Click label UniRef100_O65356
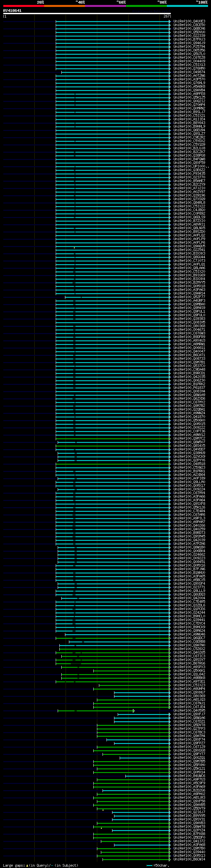Viewport: 211px width, 868px height. tap(189, 50)
